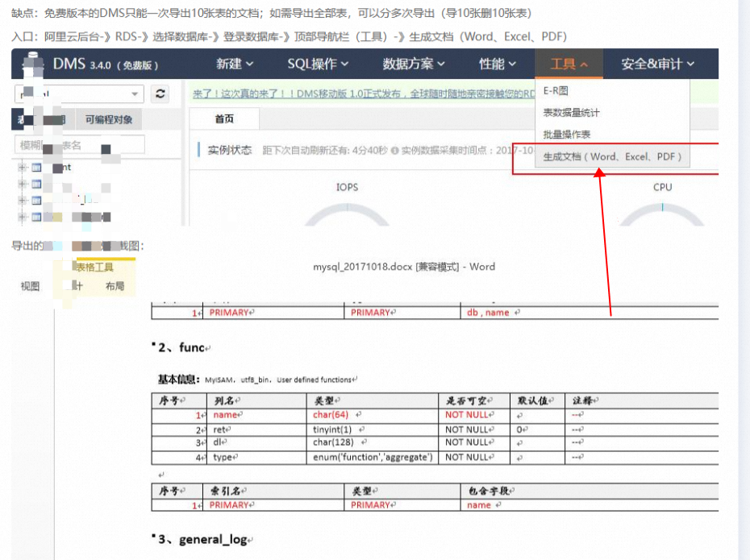Click the table icon in the row ending 'nt'

click(x=36, y=168)
